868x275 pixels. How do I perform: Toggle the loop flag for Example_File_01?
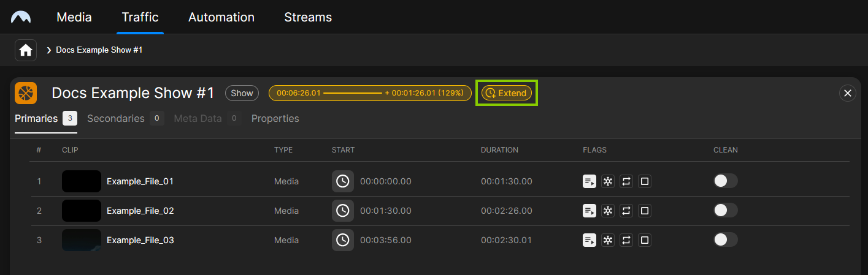[x=626, y=181]
